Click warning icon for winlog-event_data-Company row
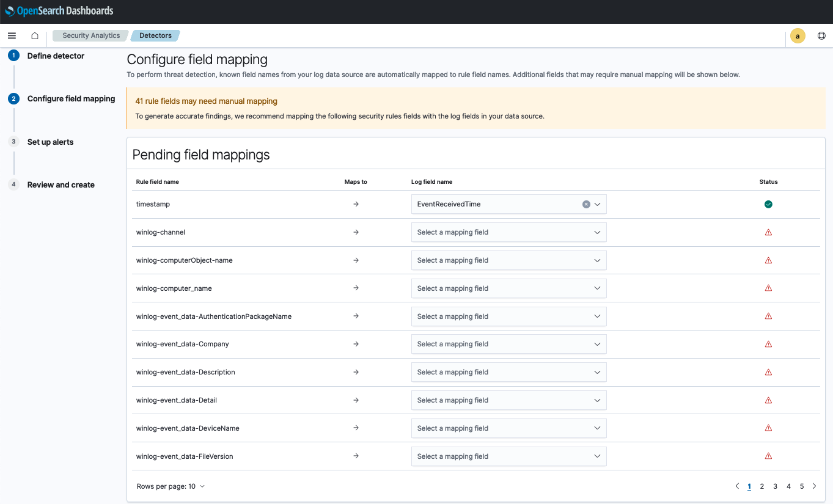The height and width of the screenshot is (504, 833). 768,344
